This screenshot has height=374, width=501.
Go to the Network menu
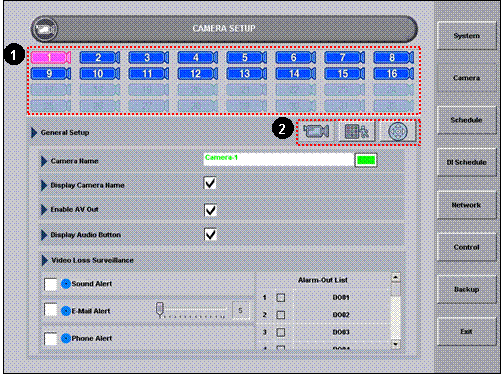466,205
